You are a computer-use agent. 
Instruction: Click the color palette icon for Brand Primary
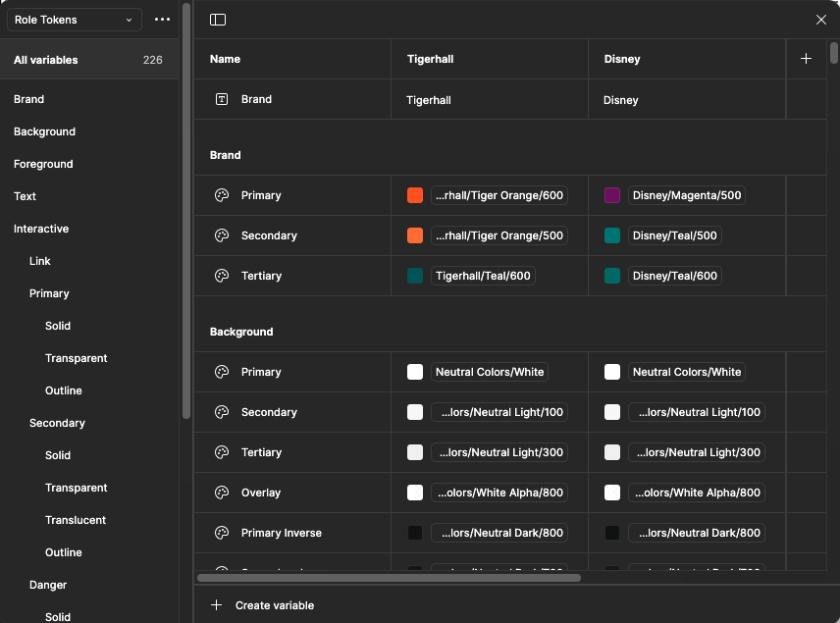pyautogui.click(x=222, y=195)
